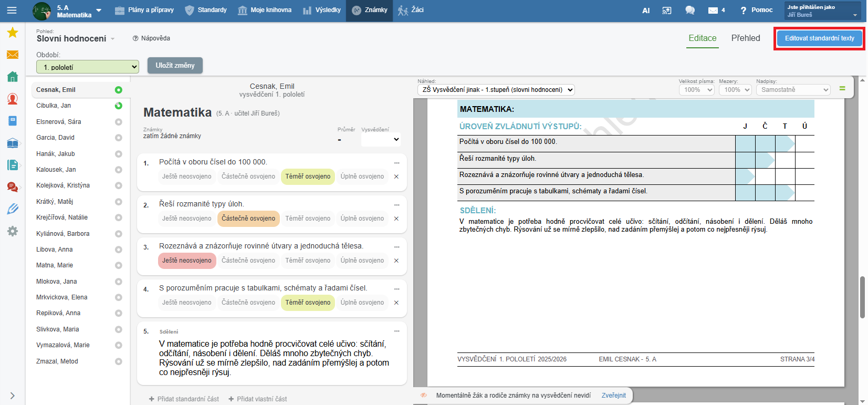Choose 'Částečně osvojeno' for item 3

(x=248, y=261)
